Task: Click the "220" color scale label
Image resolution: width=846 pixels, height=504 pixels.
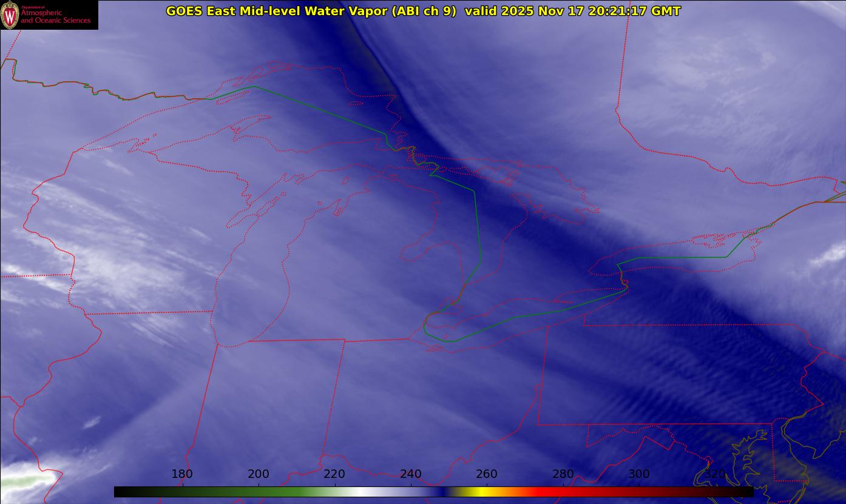Action: [334, 474]
